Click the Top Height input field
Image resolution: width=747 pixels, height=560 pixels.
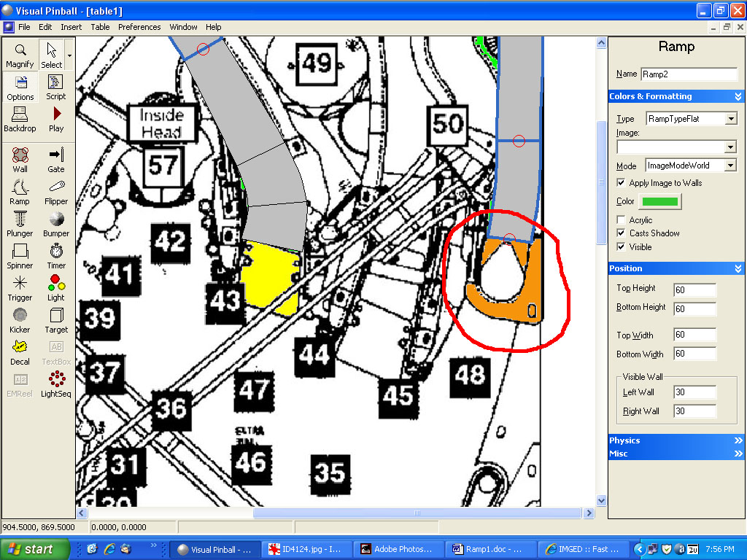click(694, 290)
